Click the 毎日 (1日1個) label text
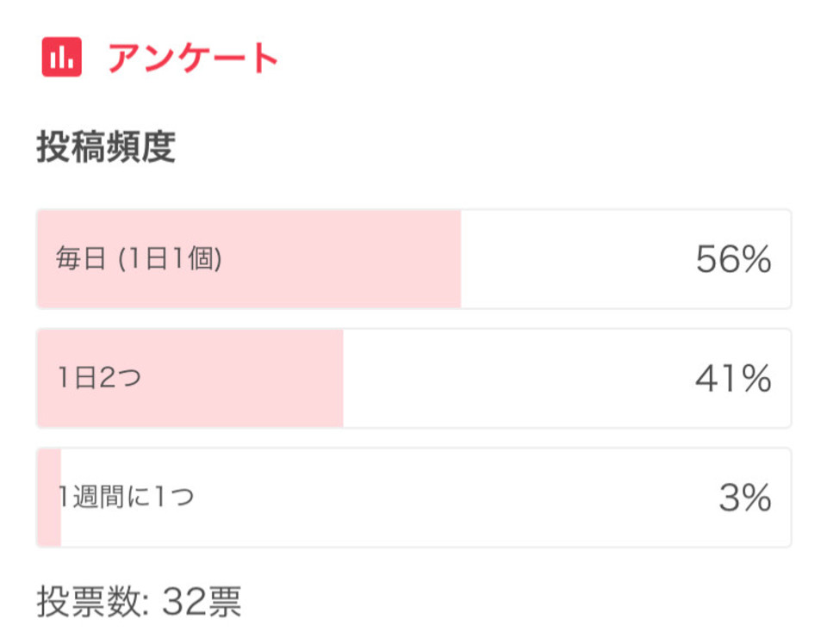 point(139,259)
